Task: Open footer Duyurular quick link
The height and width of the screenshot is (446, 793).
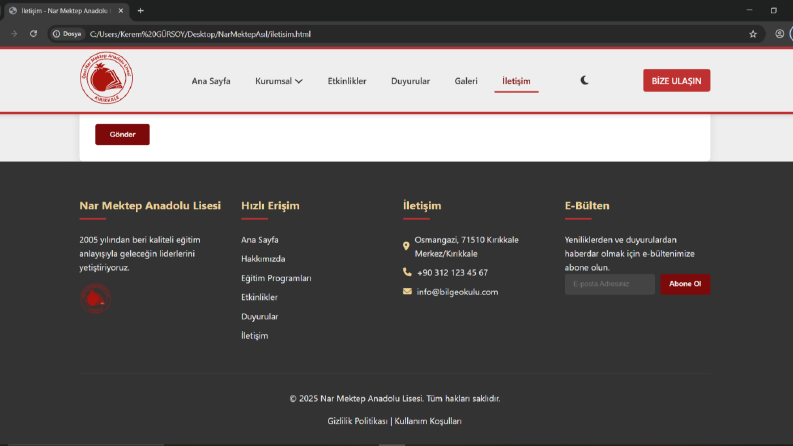Action: tap(259, 317)
